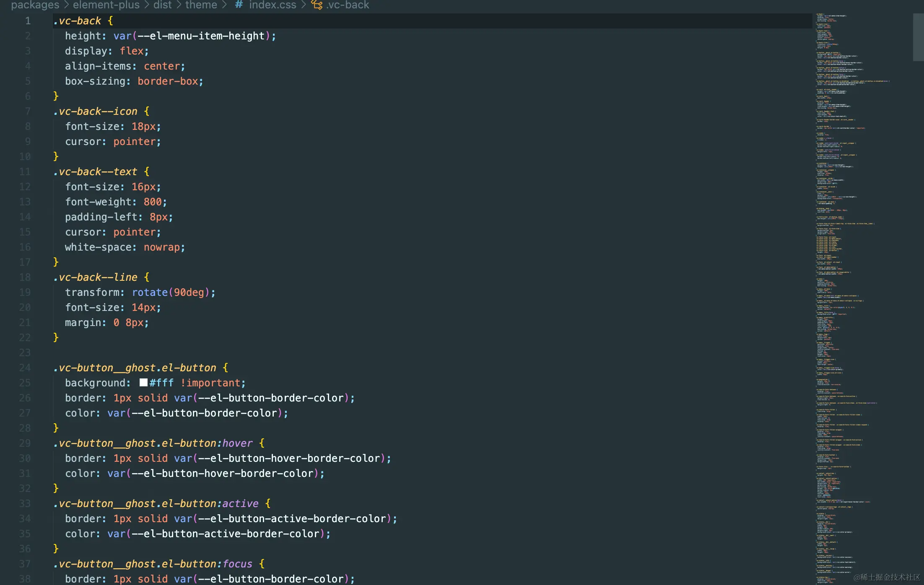Open color picker for #fff swatch
This screenshot has width=924, height=585.
(143, 383)
